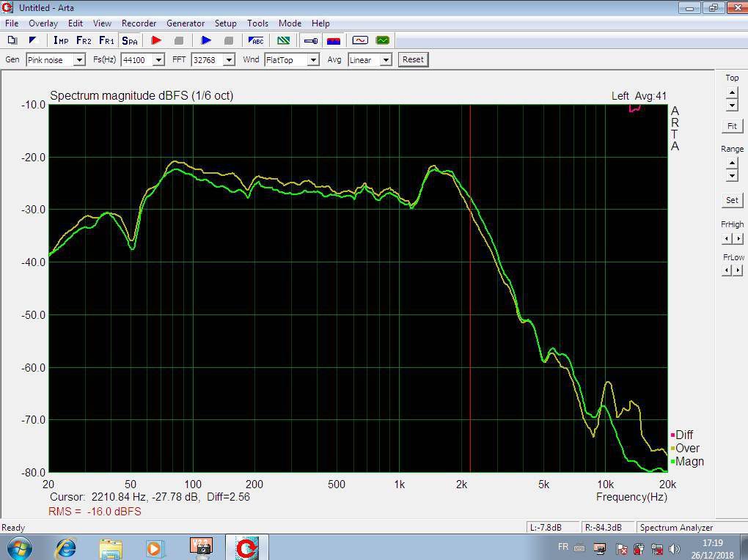This screenshot has width=748, height=560.
Task: Click the FrHigh left arrow
Action: point(727,238)
